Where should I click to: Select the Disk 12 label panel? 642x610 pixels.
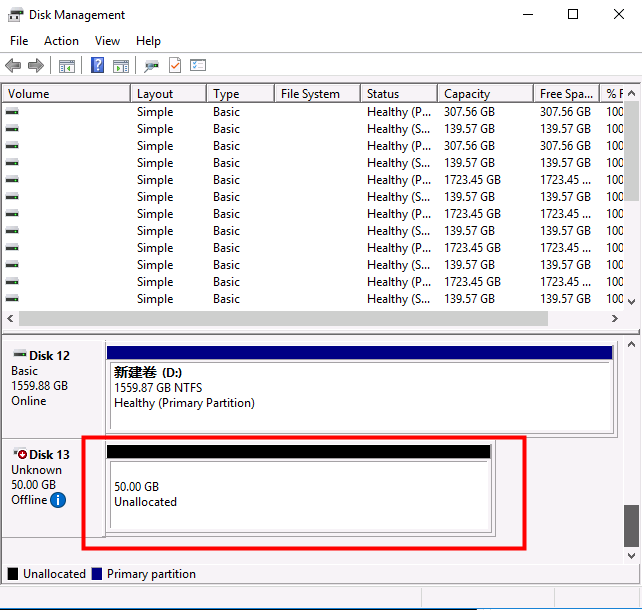point(54,389)
